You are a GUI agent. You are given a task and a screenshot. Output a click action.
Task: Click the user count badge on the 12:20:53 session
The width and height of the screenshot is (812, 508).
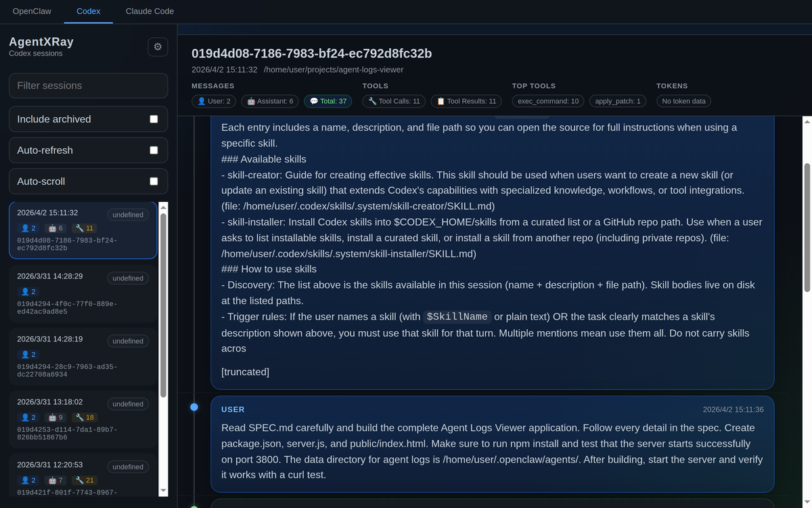(28, 480)
